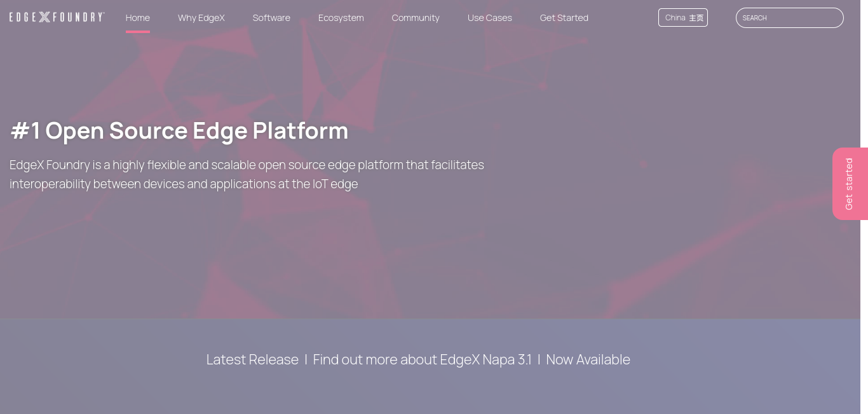Click the EdgeX Foundry logo
This screenshot has height=414, width=868.
pos(57,17)
